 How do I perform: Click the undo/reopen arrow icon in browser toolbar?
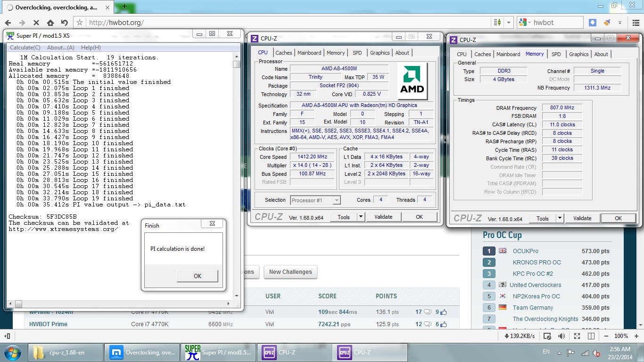64,22
